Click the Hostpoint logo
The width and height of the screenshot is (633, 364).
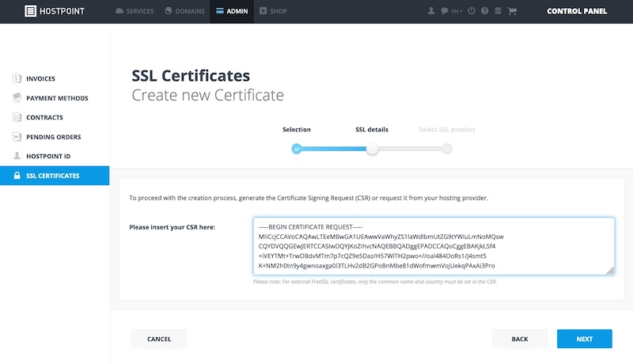tap(55, 11)
